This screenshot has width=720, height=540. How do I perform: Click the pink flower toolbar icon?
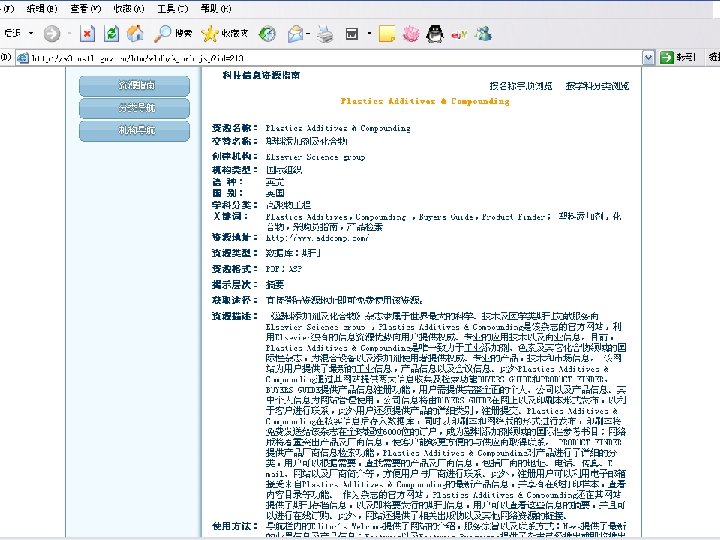411,34
